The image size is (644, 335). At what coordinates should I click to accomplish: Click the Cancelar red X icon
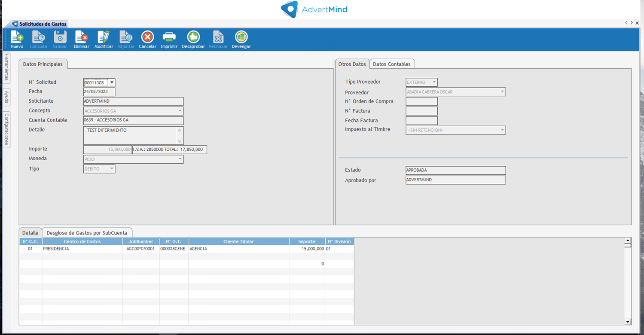point(147,40)
